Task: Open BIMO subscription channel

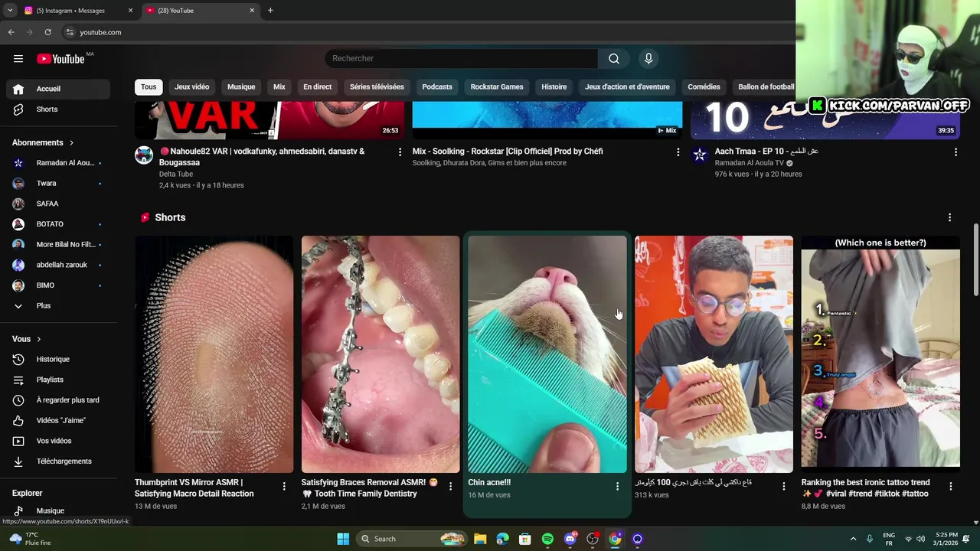Action: (x=58, y=285)
